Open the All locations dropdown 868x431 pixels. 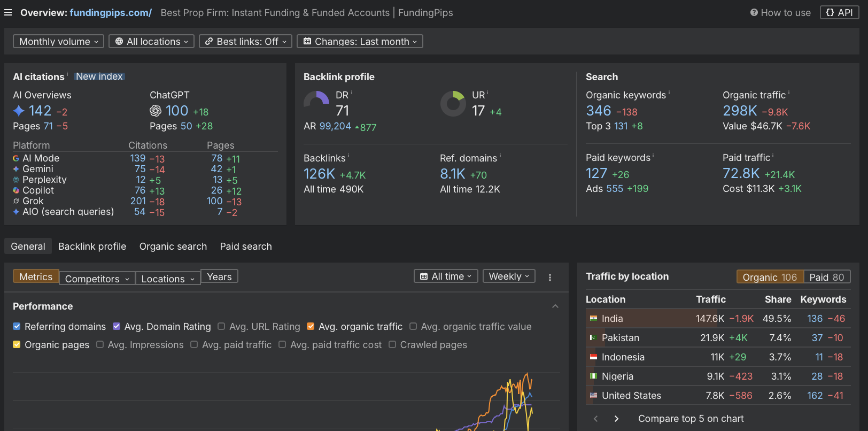(x=151, y=41)
